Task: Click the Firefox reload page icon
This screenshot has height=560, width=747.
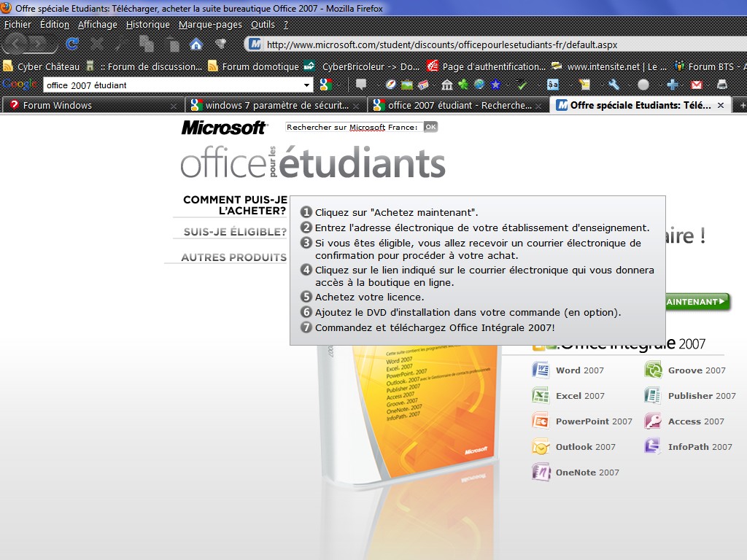Action: 72,44
